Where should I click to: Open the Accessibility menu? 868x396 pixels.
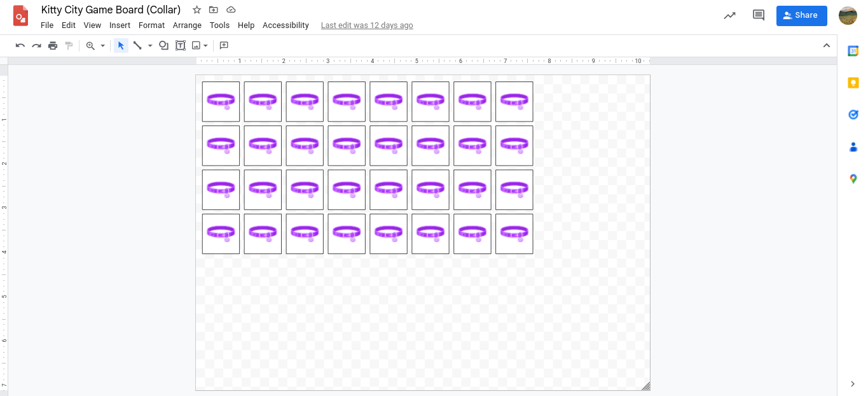coord(286,25)
